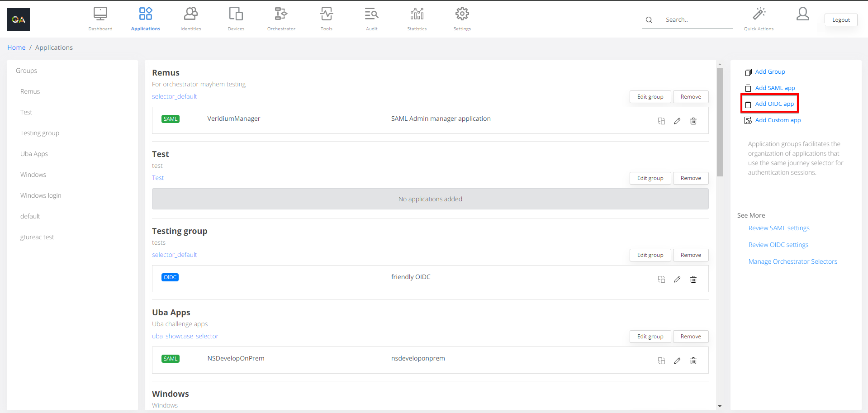Screen dimensions: 868x413
Task: Delete the friendly OIDC application
Action: (693, 279)
